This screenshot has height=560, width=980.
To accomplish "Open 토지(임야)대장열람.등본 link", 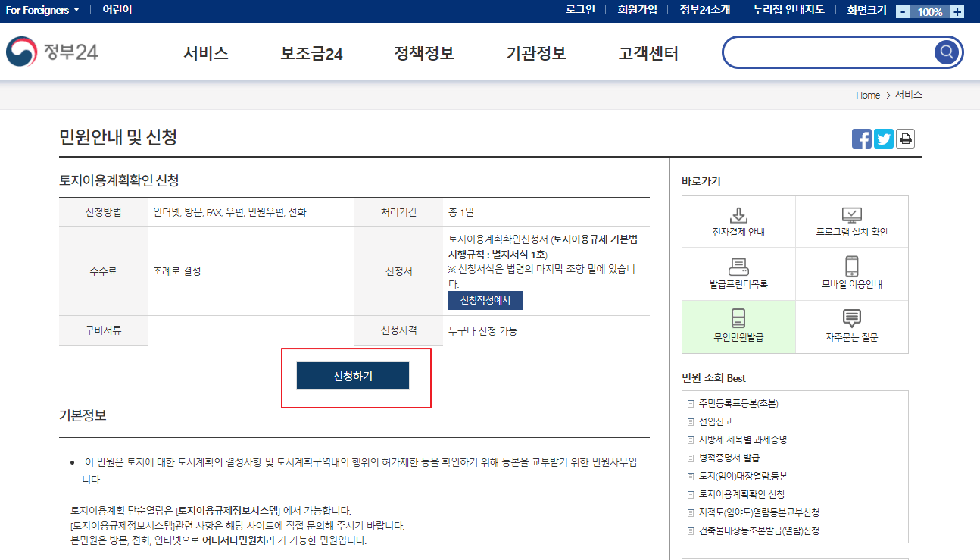I will (743, 476).
